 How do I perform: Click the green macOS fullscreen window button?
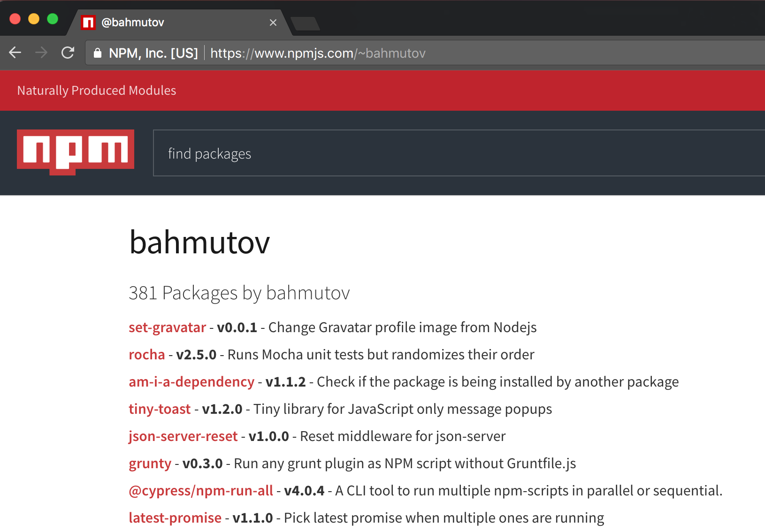pos(53,19)
